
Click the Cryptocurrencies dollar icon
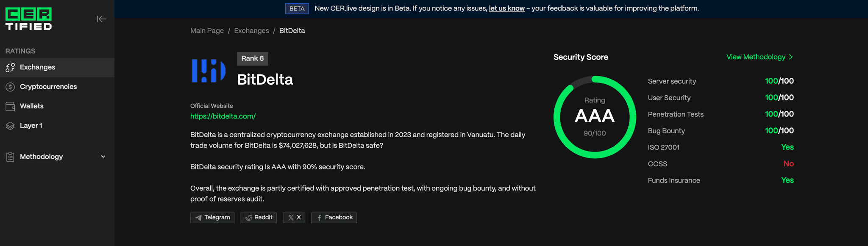pyautogui.click(x=10, y=87)
